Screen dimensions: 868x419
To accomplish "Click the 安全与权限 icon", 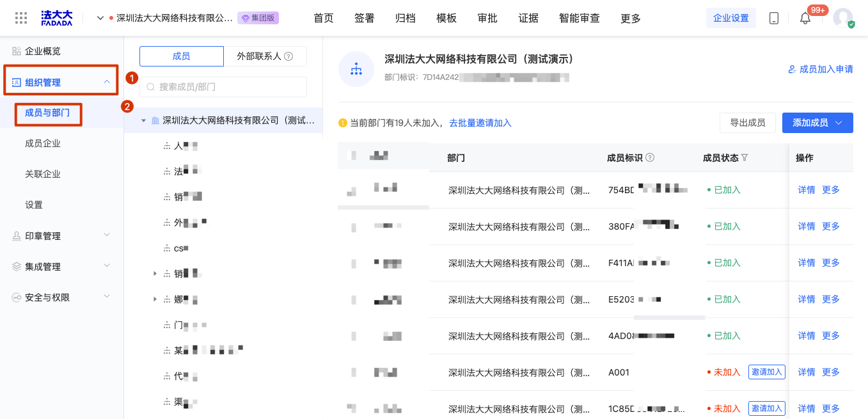I will click(17, 297).
